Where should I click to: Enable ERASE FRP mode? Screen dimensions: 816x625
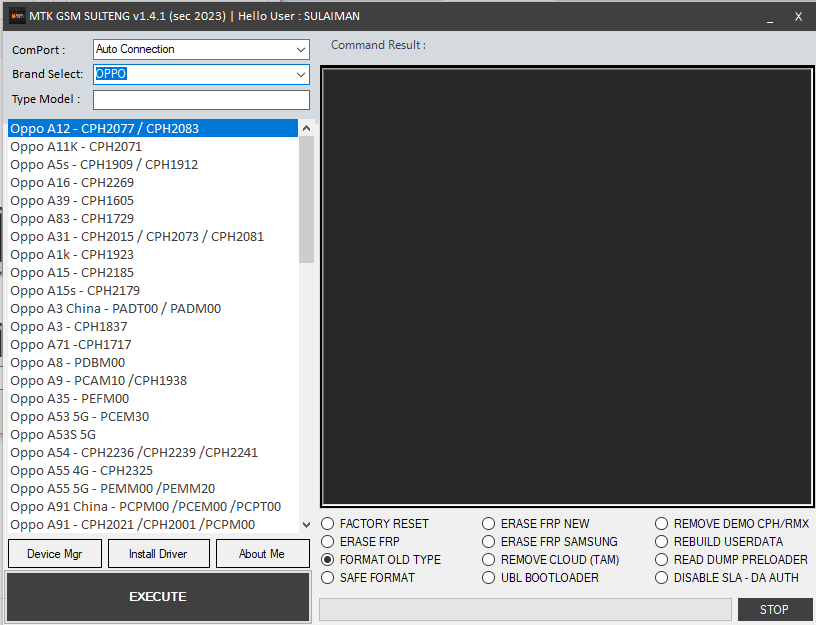pos(328,541)
